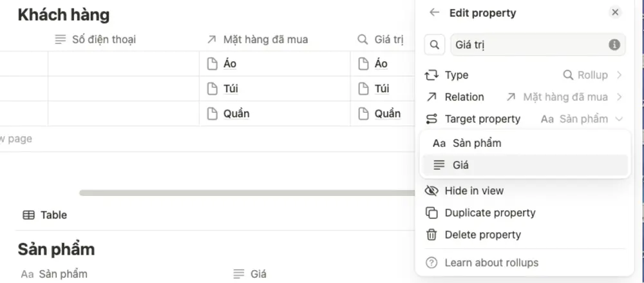The height and width of the screenshot is (283, 644).
Task: Click the Target property row icon
Action: pos(431,119)
